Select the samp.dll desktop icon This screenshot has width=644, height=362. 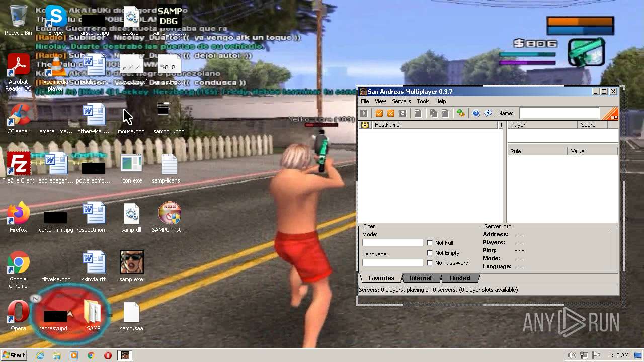[131, 218]
